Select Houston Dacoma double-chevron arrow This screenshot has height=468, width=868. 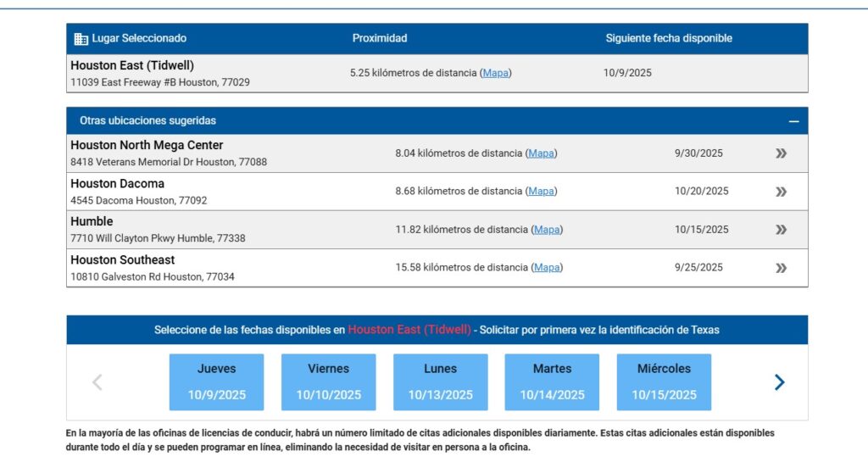781,192
